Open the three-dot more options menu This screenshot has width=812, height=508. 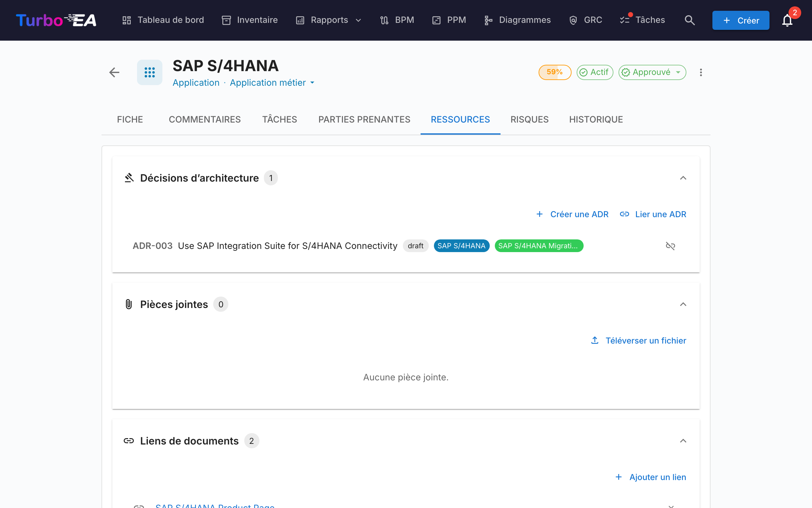[x=701, y=72]
